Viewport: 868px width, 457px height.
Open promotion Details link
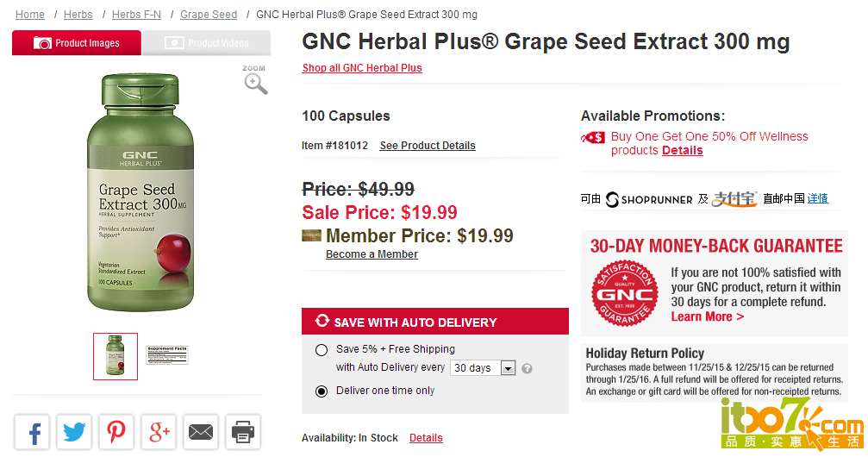pyautogui.click(x=682, y=151)
